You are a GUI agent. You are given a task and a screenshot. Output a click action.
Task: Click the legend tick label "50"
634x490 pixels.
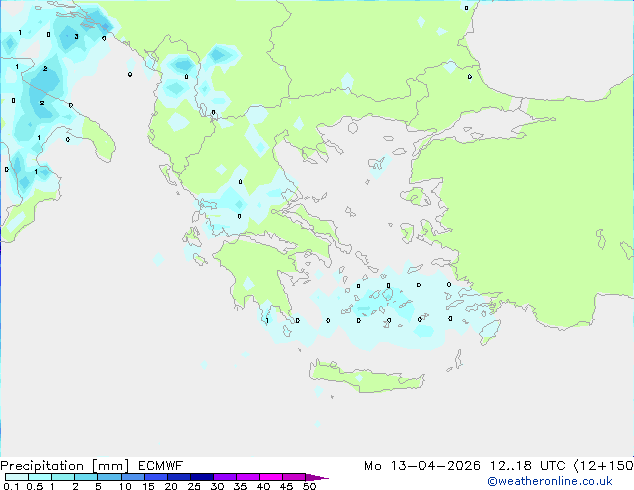click(x=309, y=486)
